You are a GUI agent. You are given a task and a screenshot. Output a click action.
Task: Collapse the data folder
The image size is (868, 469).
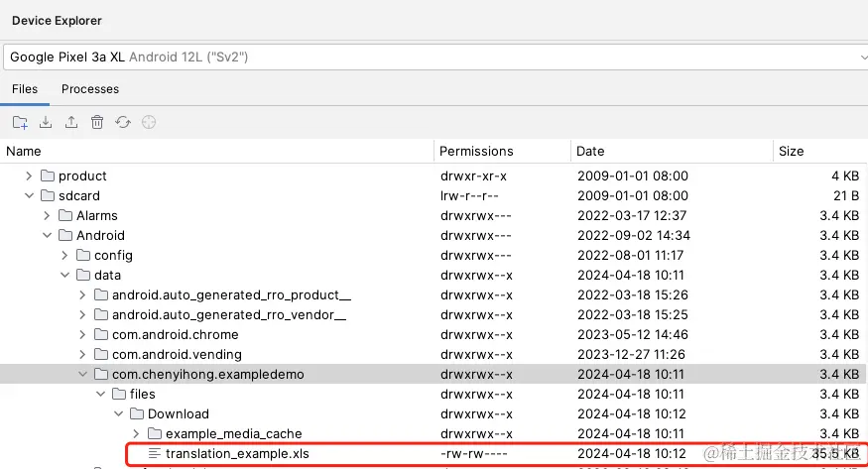(64, 276)
